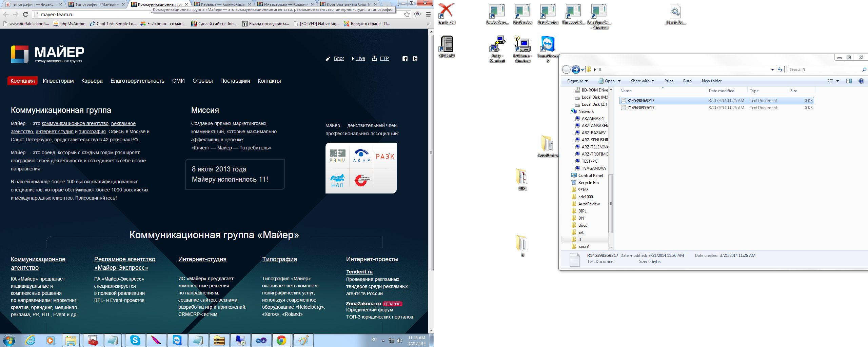Click the TeamViewer taskbar icon
The width and height of the screenshot is (868, 347).
tap(177, 340)
